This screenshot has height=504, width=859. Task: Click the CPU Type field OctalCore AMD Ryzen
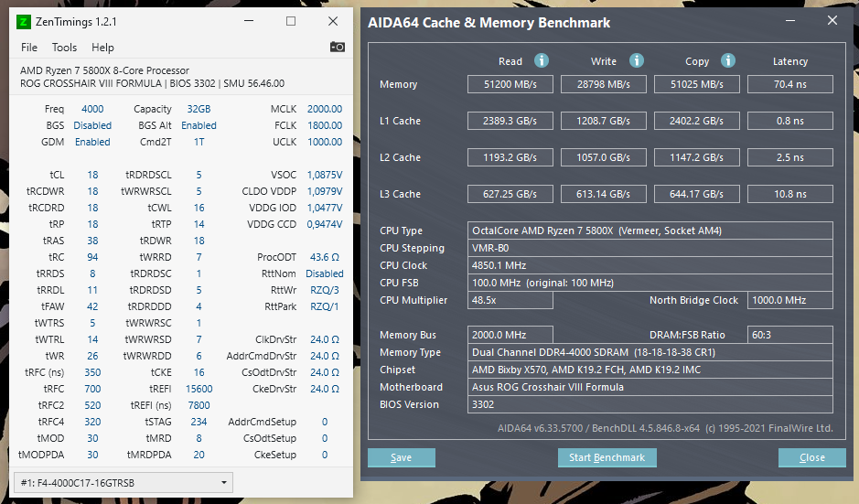[650, 231]
